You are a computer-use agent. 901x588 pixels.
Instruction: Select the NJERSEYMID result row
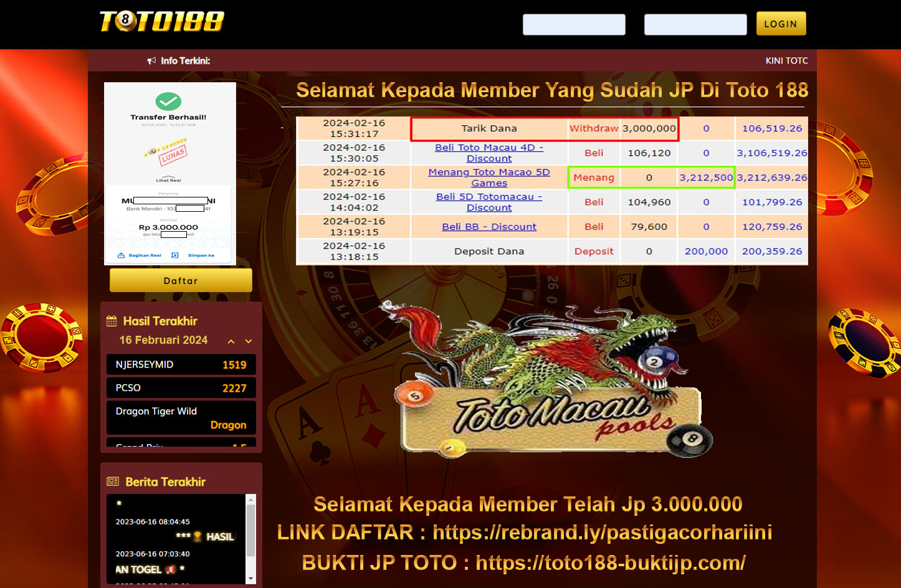pos(181,364)
